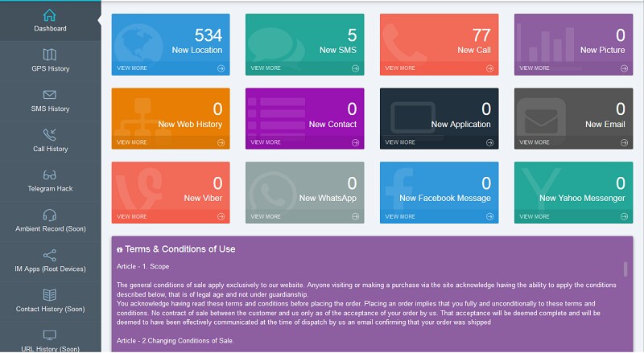Click the SMS History envelope icon
The image size is (644, 353).
click(x=50, y=95)
